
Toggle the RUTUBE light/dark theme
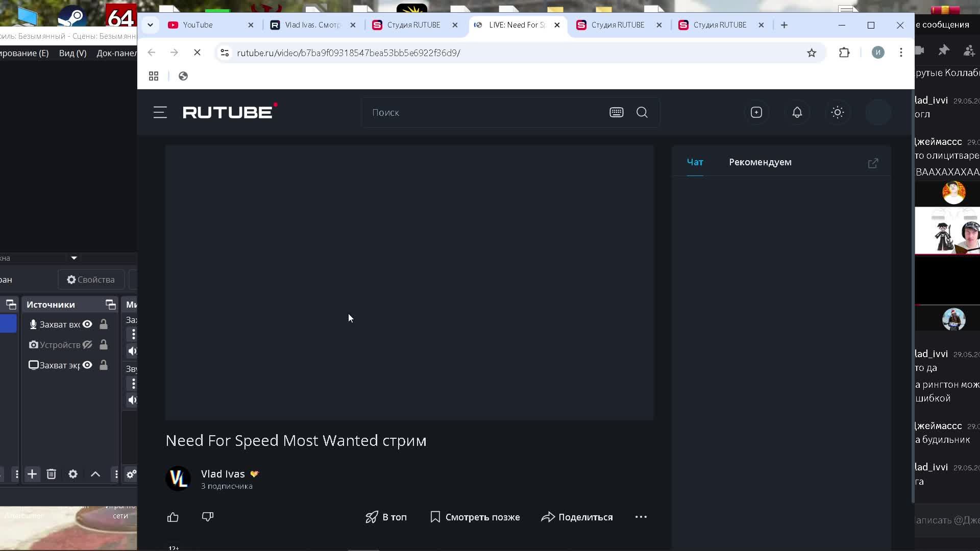click(x=838, y=112)
